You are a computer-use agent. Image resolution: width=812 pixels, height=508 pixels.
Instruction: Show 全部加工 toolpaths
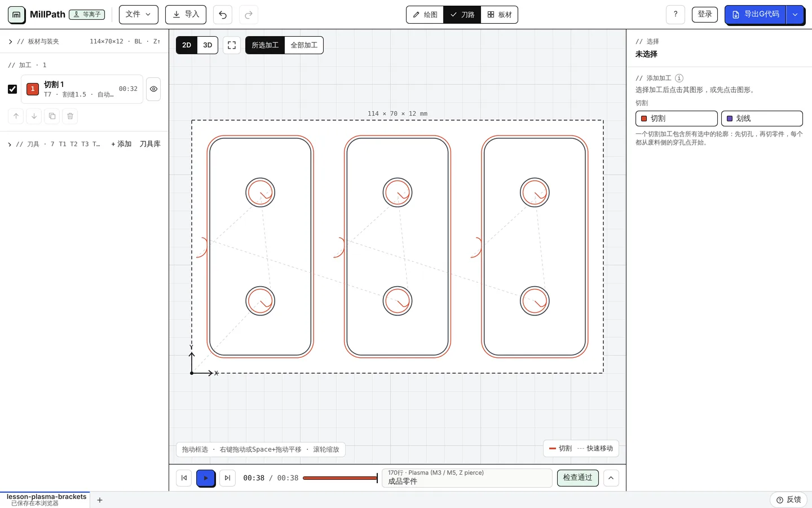(304, 45)
